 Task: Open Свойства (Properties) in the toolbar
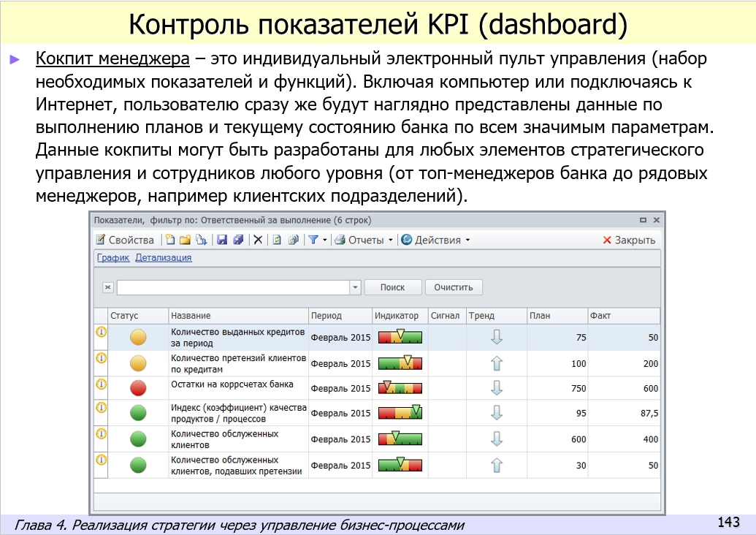[125, 240]
